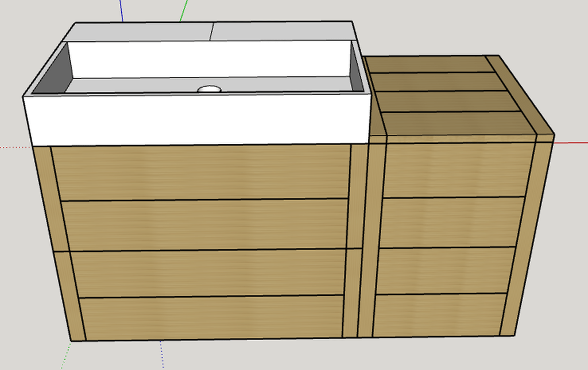Select the top drawer front of the right cabinet

coord(458,170)
